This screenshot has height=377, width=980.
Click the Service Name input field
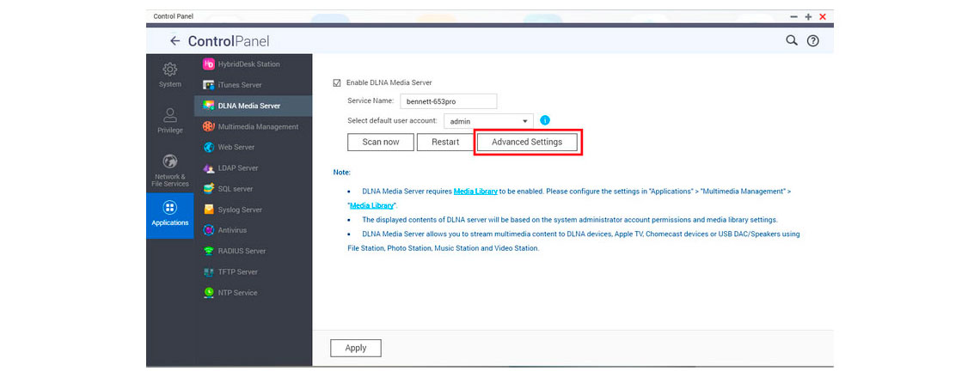pyautogui.click(x=448, y=101)
